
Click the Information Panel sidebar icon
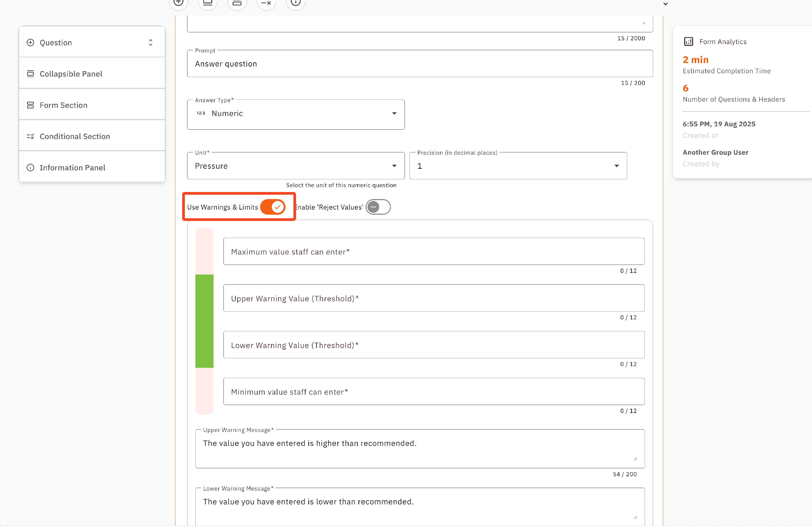[30, 168]
